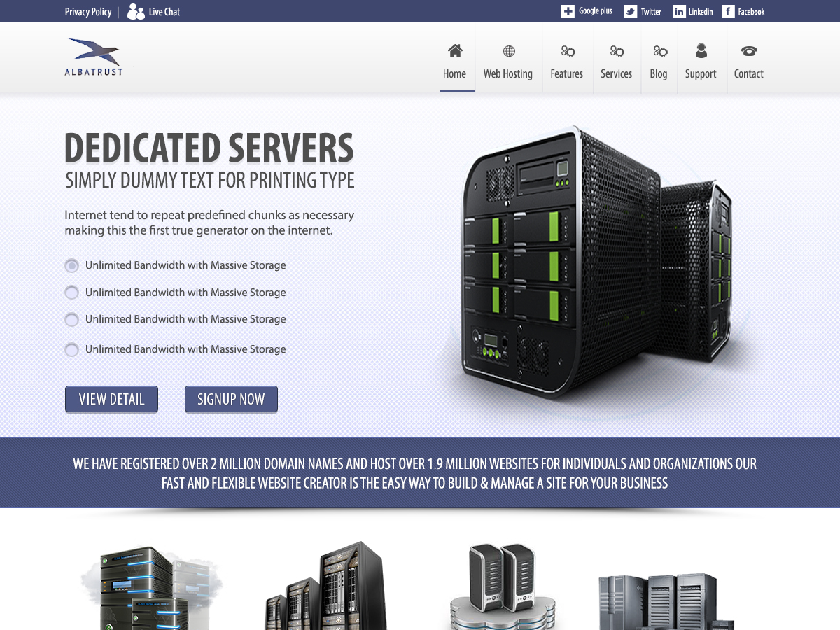Select the third Unlimited Bandwidth radio button
The width and height of the screenshot is (840, 630).
click(71, 319)
